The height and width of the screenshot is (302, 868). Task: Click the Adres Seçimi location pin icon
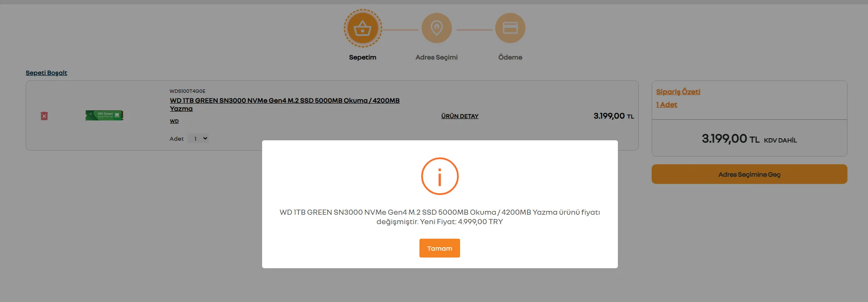pos(437,28)
